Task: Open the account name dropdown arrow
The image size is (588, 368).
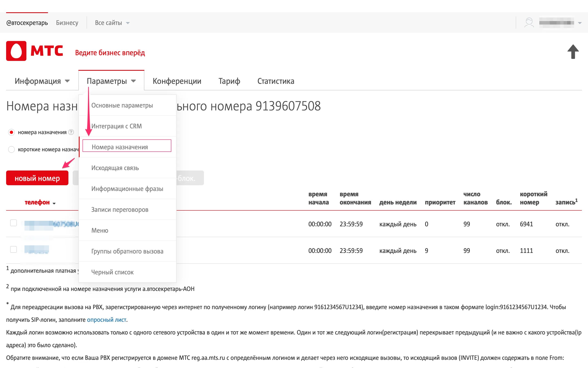Action: [x=580, y=23]
